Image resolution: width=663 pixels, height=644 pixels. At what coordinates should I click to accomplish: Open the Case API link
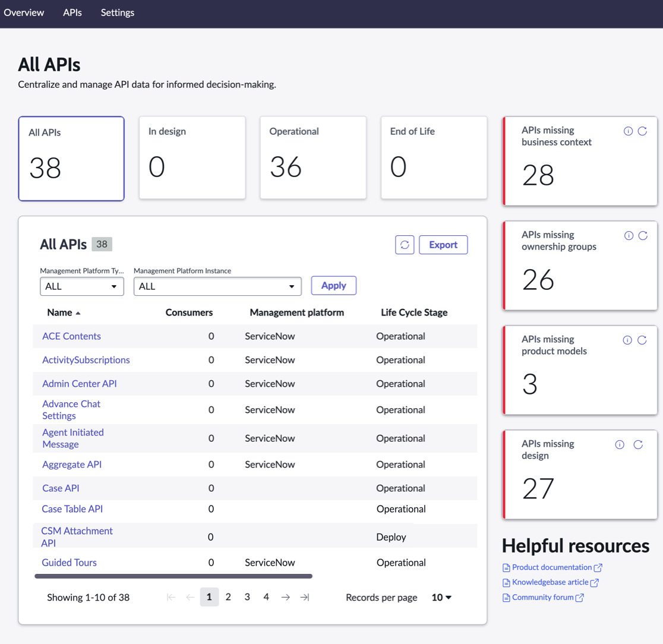click(x=61, y=488)
